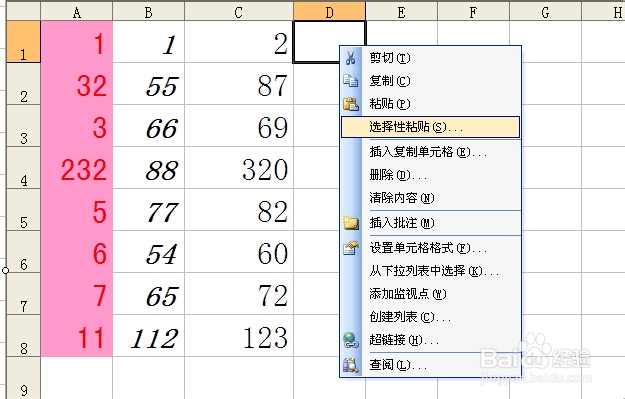
Task: Click cell C1 containing 2
Action: tap(239, 42)
